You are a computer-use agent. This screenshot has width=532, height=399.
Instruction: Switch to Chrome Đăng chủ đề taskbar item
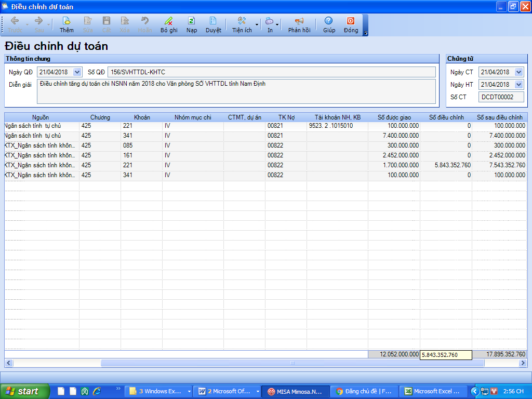(364, 392)
